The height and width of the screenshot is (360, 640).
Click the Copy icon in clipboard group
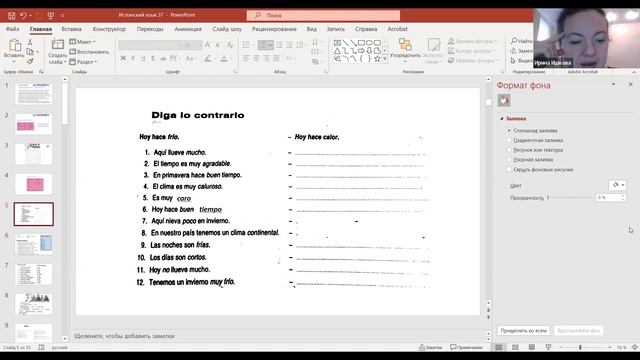pos(30,52)
